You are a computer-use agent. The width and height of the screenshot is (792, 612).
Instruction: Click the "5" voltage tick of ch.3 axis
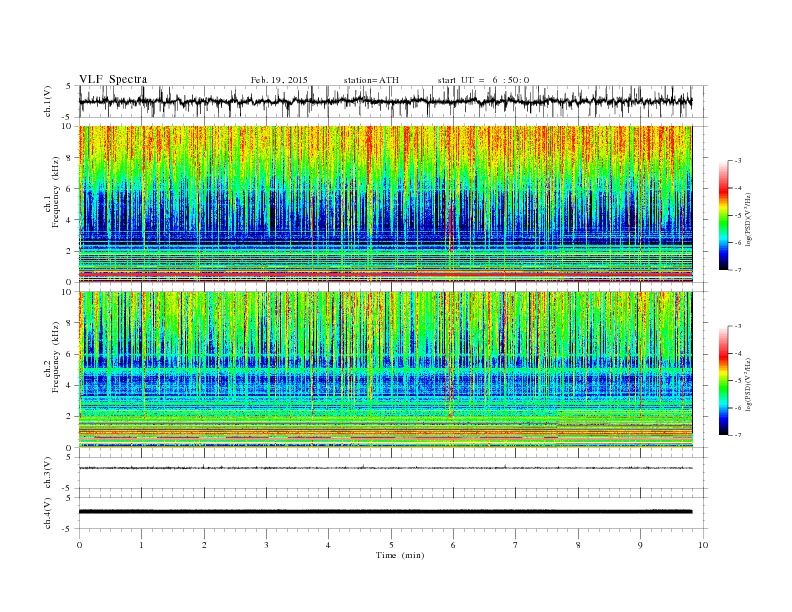point(70,457)
